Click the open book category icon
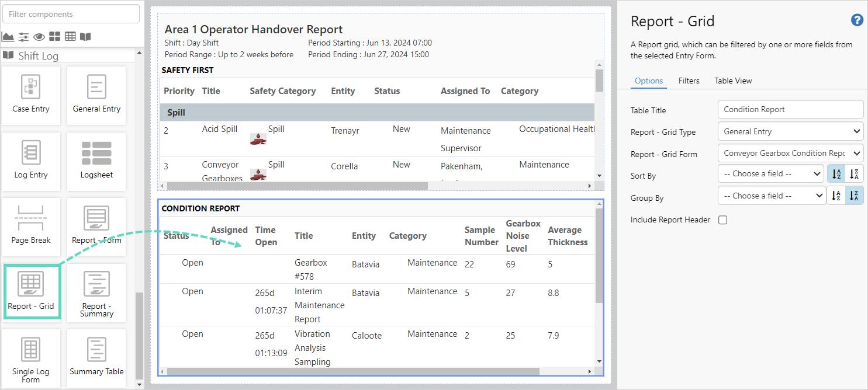The width and height of the screenshot is (868, 390). 85,37
